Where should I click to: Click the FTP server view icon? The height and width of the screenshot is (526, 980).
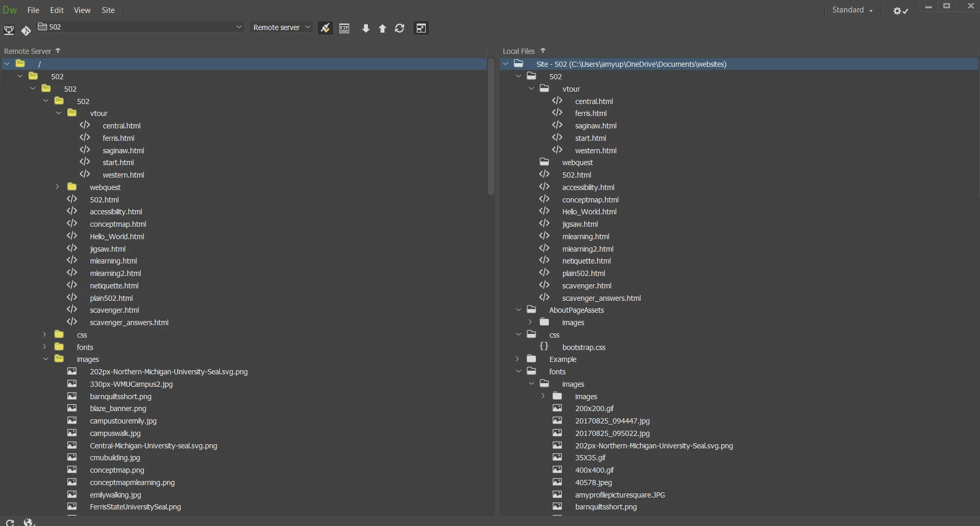pos(9,31)
